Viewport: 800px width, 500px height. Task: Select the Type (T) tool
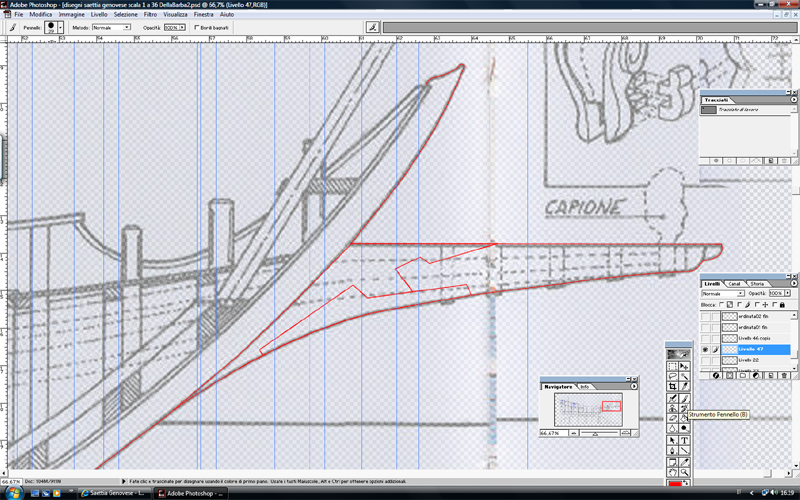click(684, 441)
